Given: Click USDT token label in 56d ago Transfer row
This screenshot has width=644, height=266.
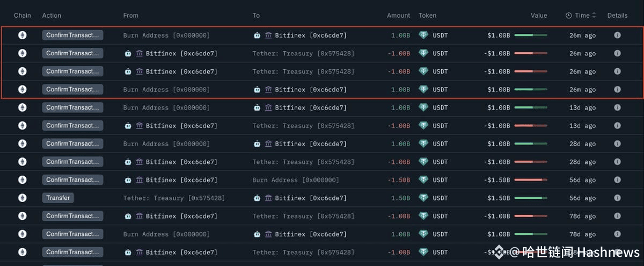Looking at the screenshot, I should point(440,198).
